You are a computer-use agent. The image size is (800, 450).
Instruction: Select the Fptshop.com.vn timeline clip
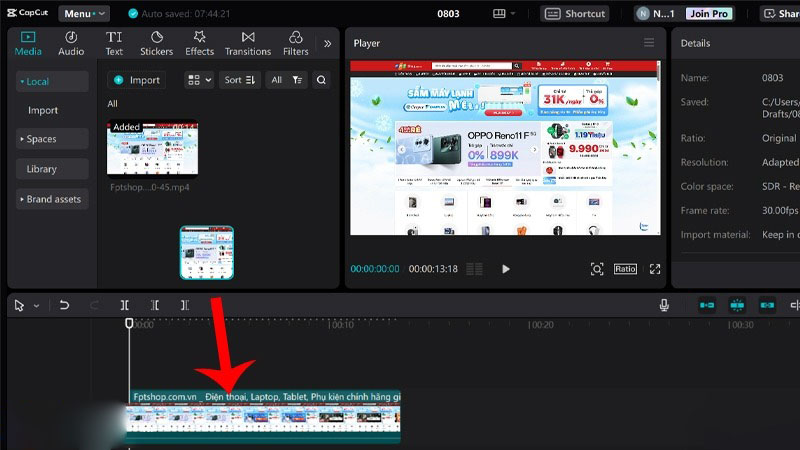(x=263, y=416)
